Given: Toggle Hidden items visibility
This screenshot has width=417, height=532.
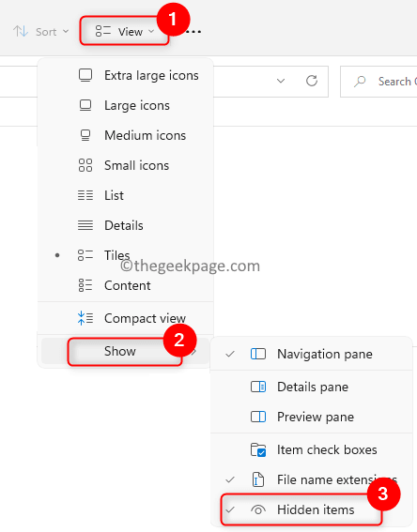Looking at the screenshot, I should pos(312,509).
